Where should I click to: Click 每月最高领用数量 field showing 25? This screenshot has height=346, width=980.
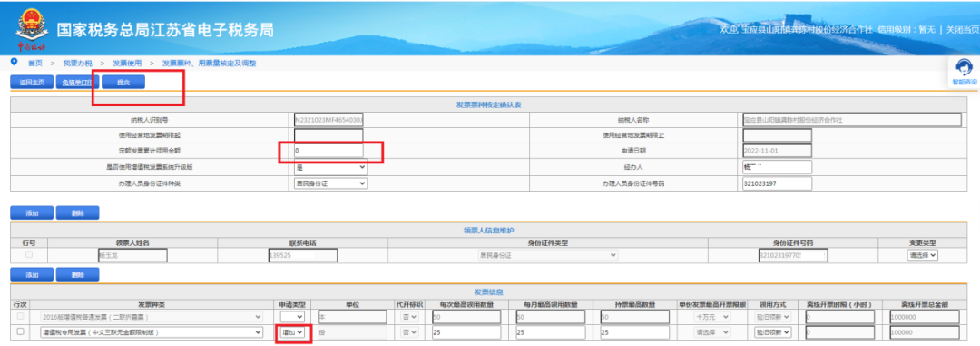[551, 333]
